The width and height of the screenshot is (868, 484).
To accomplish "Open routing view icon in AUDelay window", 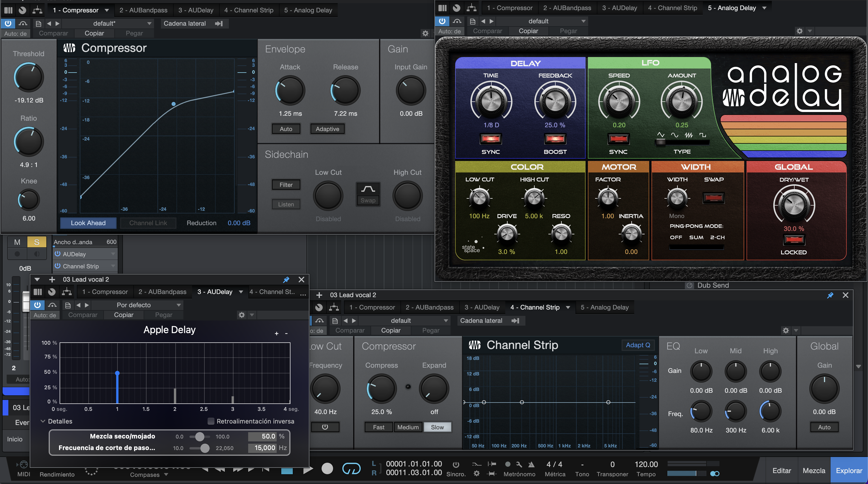I will [67, 292].
